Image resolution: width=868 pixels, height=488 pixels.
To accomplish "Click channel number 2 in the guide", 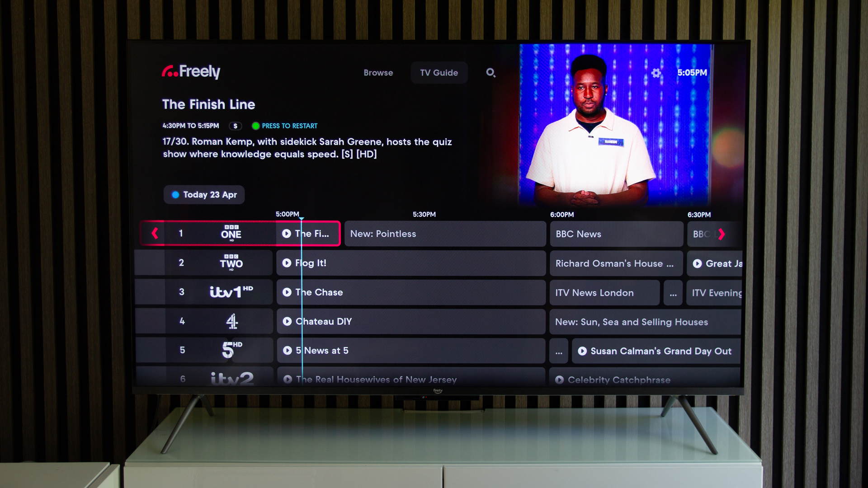I will tap(181, 263).
